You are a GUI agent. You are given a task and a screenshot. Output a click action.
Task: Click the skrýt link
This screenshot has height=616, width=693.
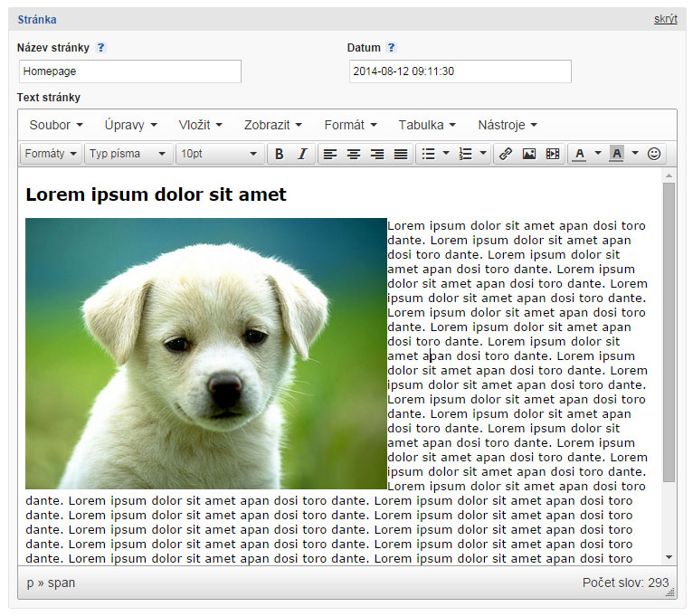pyautogui.click(x=665, y=19)
